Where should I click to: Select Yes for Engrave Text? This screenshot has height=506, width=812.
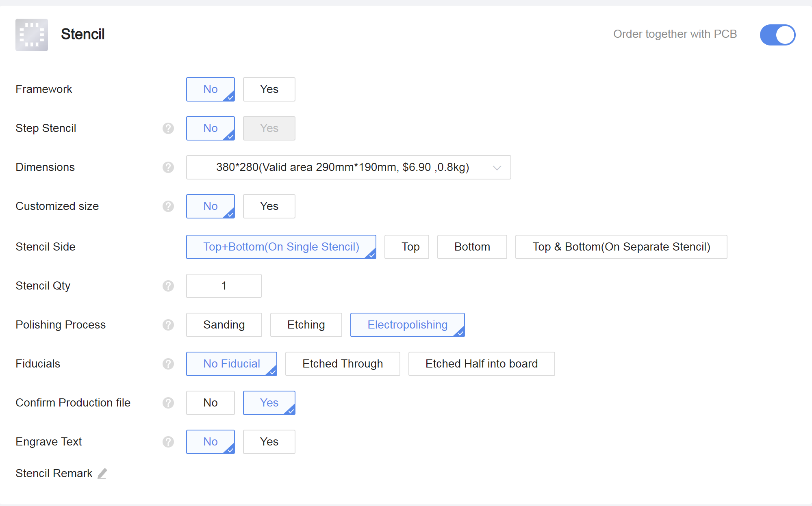[269, 442]
